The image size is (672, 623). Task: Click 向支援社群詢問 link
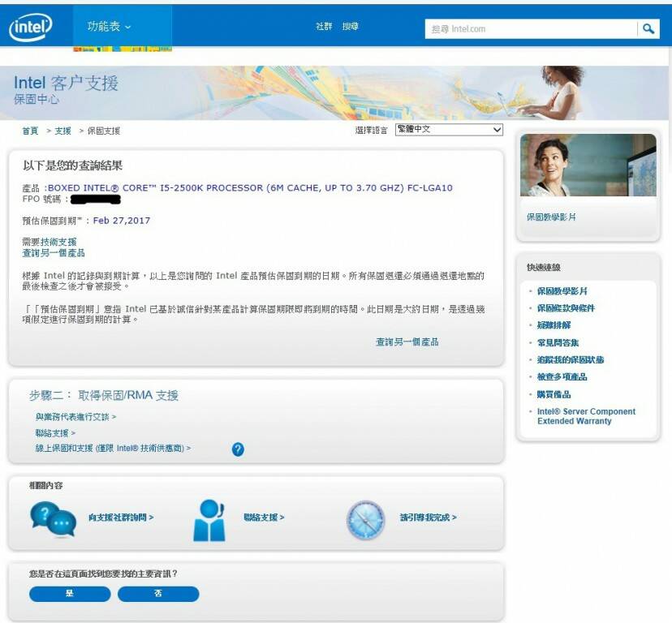click(121, 518)
